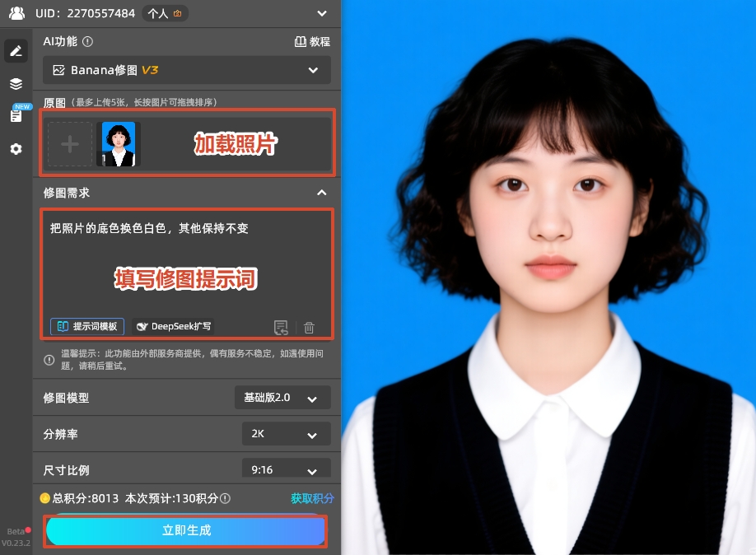Select the edit/pen tool in the left sidebar
This screenshot has width=756, height=555.
(16, 50)
